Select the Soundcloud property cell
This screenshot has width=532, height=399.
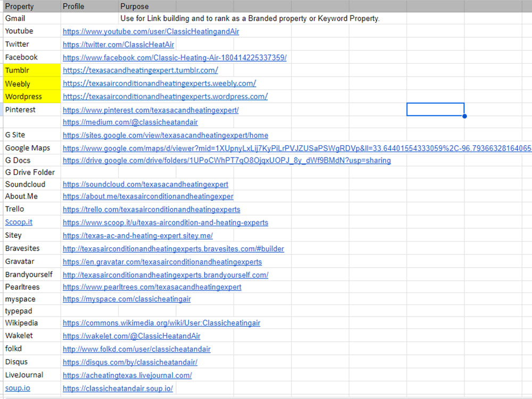coord(32,184)
